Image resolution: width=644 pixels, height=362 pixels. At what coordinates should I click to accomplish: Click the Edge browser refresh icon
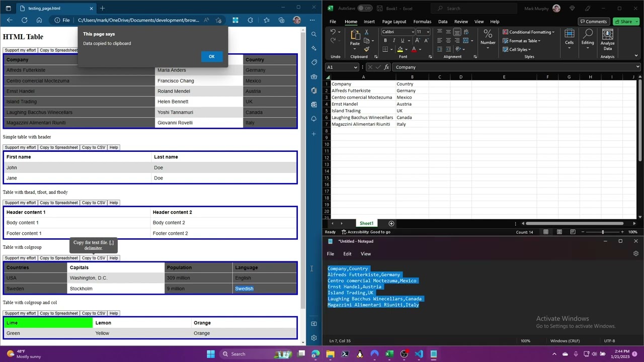(x=24, y=20)
